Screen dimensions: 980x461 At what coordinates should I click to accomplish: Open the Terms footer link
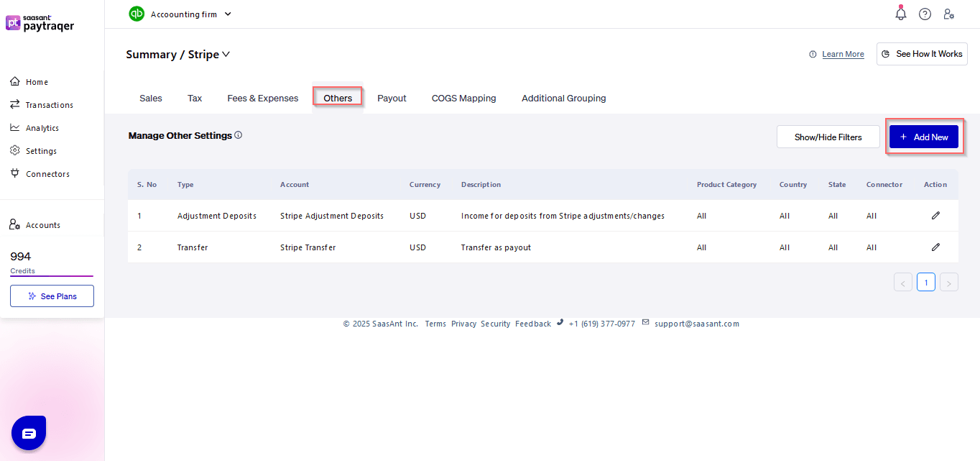[435, 324]
